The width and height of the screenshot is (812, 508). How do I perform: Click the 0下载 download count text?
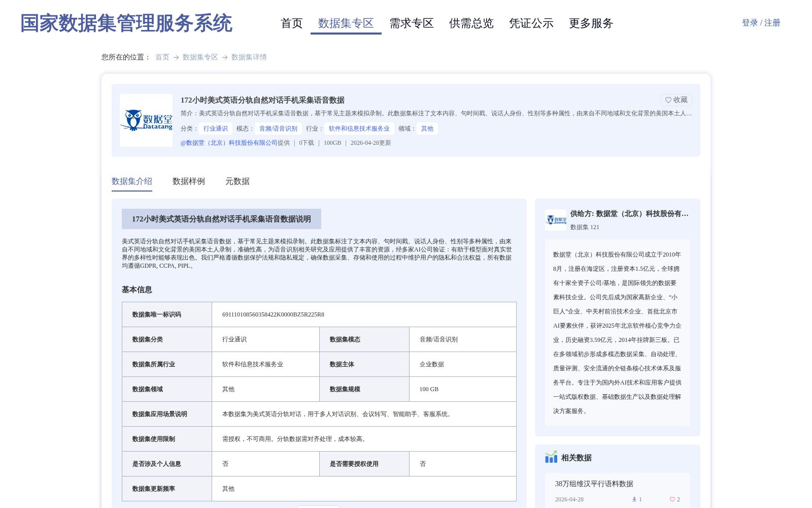(x=307, y=143)
